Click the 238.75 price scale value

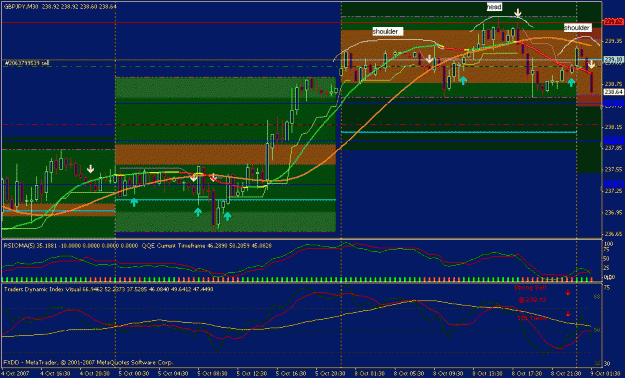point(614,84)
